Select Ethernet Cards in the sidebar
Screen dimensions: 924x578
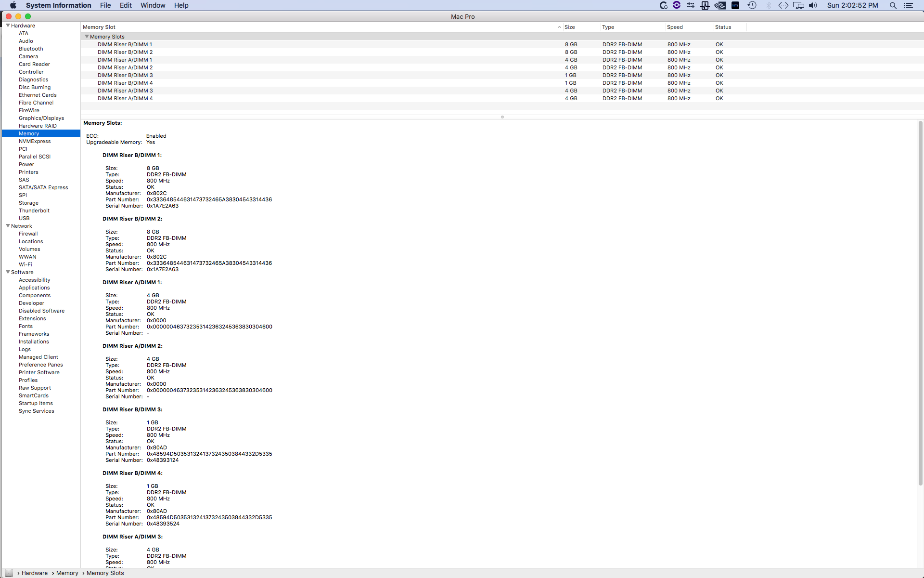(x=38, y=95)
